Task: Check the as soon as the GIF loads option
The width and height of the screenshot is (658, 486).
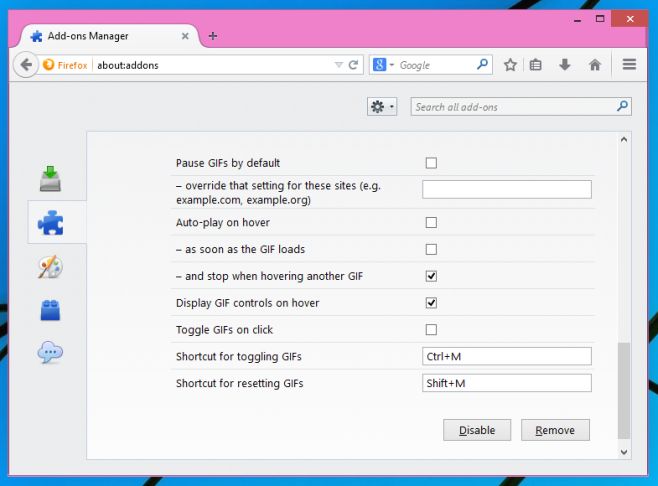Action: click(431, 249)
